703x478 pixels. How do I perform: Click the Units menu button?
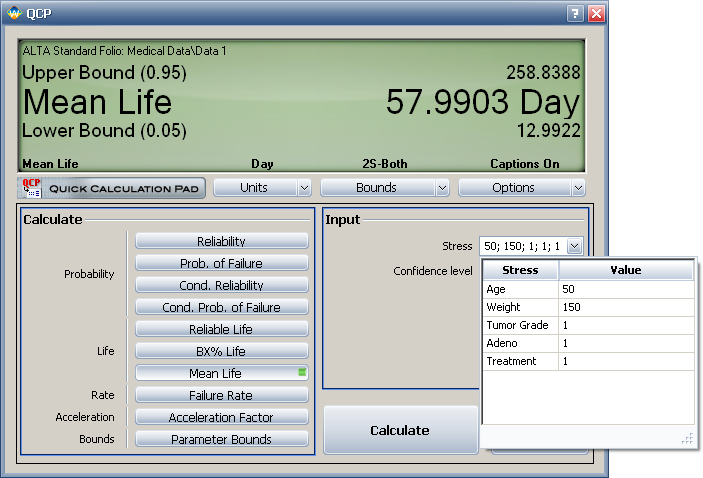point(255,188)
